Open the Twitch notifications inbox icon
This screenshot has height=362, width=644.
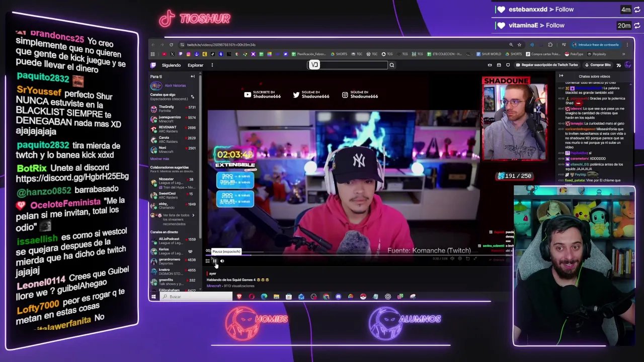499,65
